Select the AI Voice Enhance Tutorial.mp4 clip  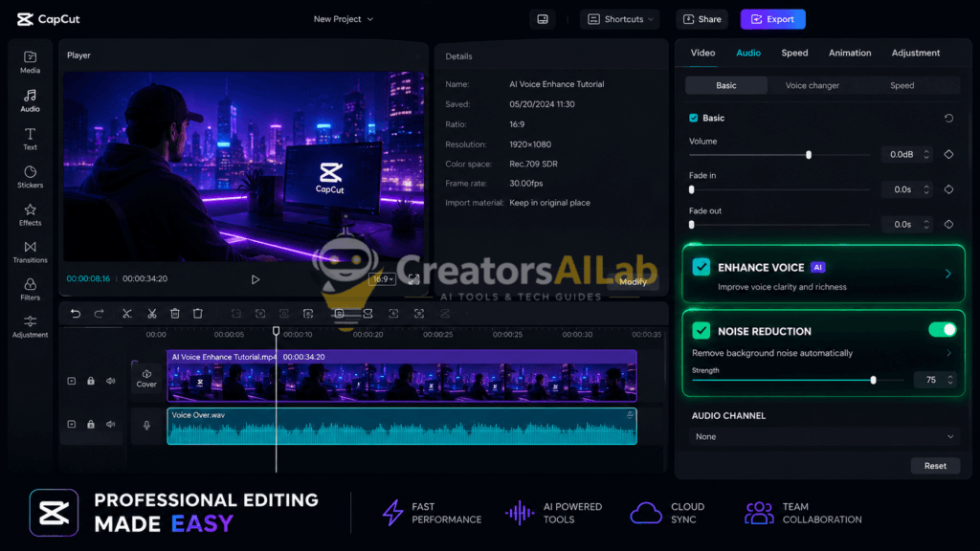pyautogui.click(x=402, y=375)
